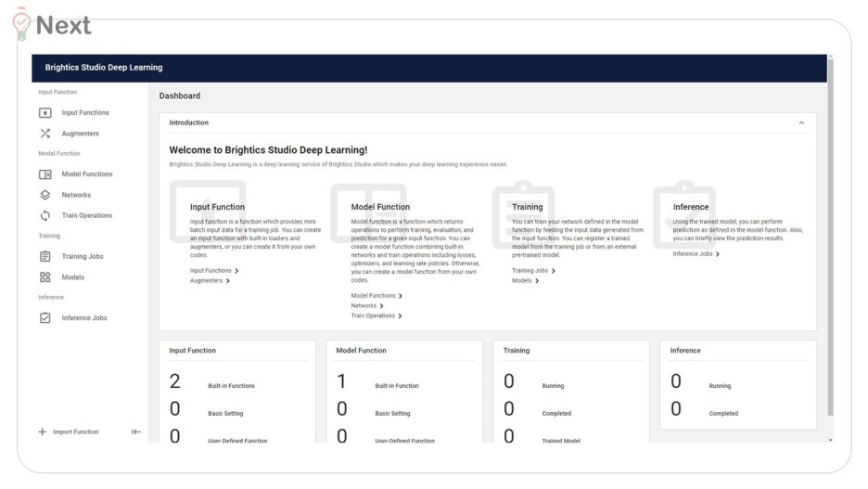868x489 pixels.
Task: Open Training Jobs in the sidebar
Action: tap(83, 256)
